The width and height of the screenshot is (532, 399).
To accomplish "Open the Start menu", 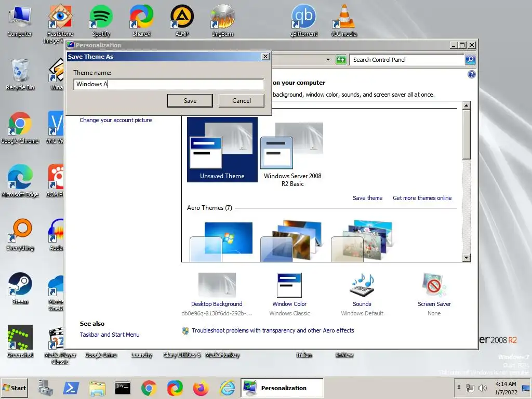I will [14, 388].
